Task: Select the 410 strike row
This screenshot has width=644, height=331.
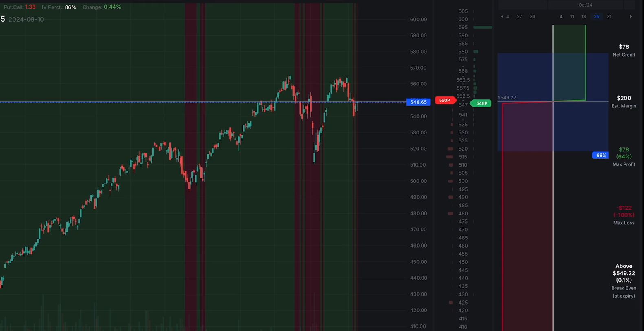Action: point(463,327)
